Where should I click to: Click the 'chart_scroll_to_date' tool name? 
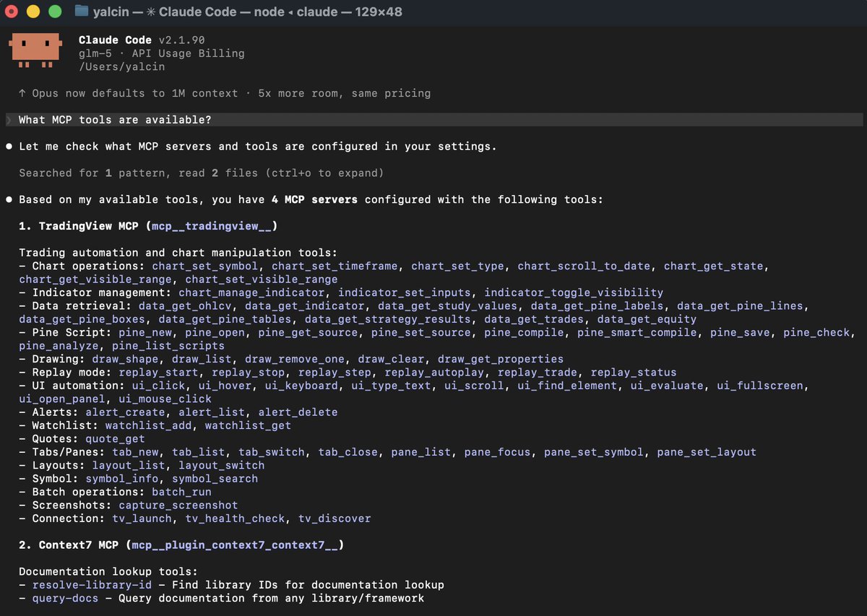[584, 266]
